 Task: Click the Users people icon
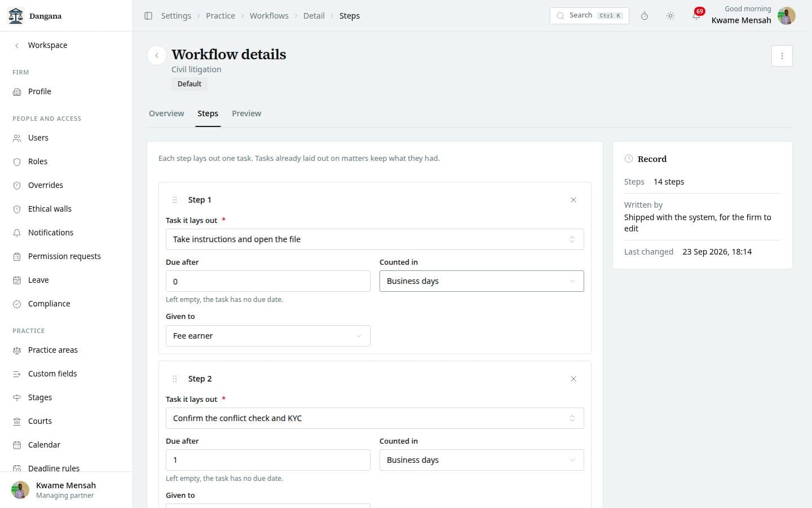(x=17, y=138)
